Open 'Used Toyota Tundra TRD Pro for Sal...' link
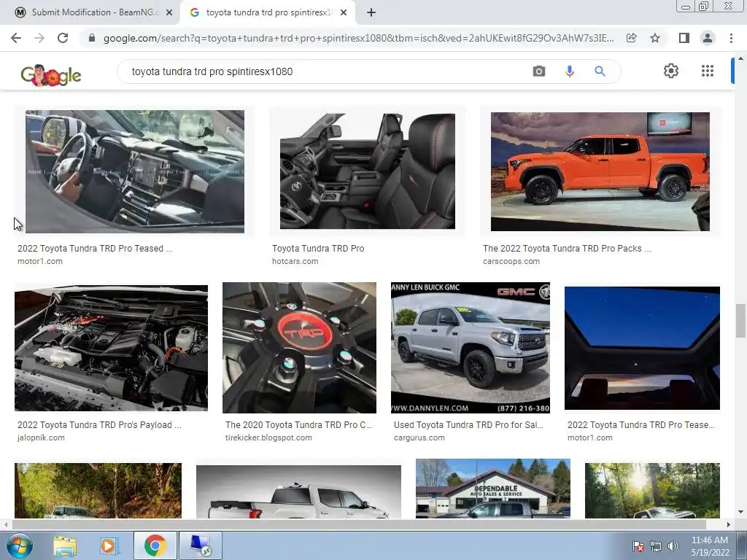Viewport: 747px width, 560px height. point(468,425)
